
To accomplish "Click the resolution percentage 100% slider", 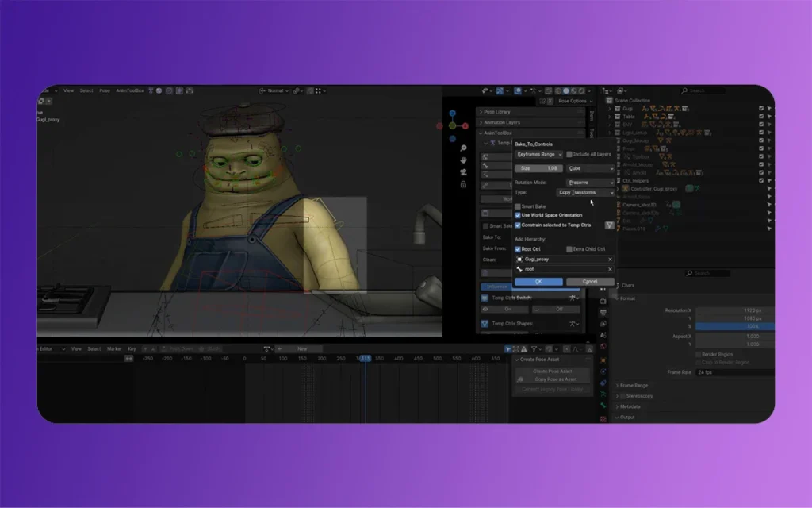I will [x=735, y=326].
